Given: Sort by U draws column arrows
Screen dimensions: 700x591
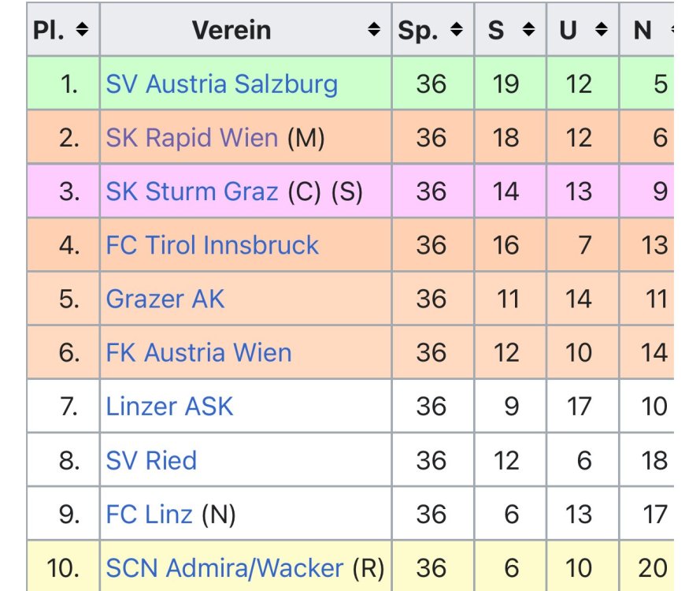Looking at the screenshot, I should tap(602, 30).
